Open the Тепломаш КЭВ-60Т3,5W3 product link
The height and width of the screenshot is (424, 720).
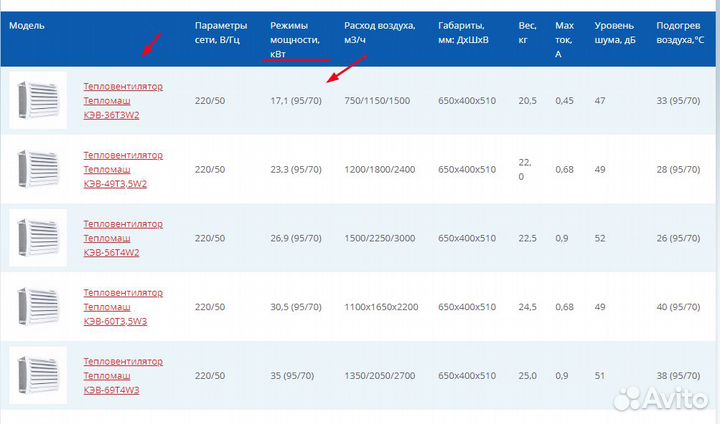[122, 307]
